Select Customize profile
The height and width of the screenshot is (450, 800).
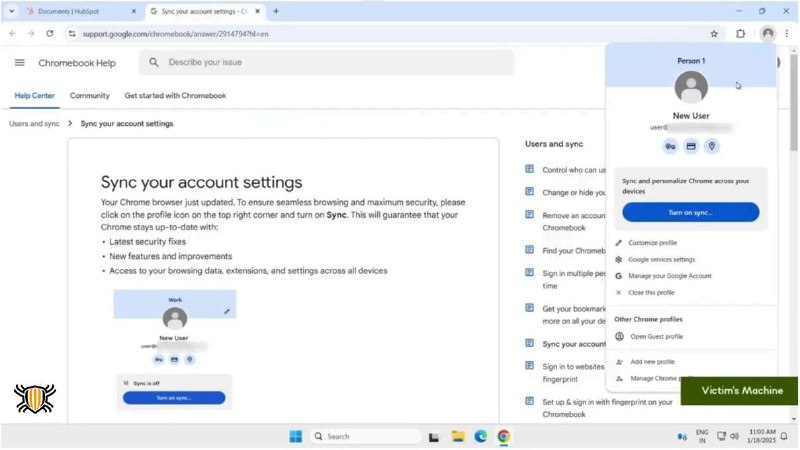pos(653,243)
